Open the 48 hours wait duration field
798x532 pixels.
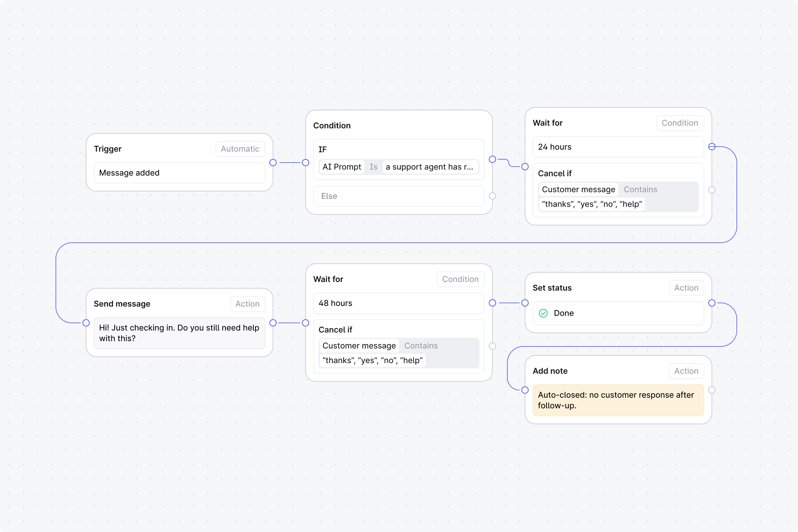click(398, 303)
